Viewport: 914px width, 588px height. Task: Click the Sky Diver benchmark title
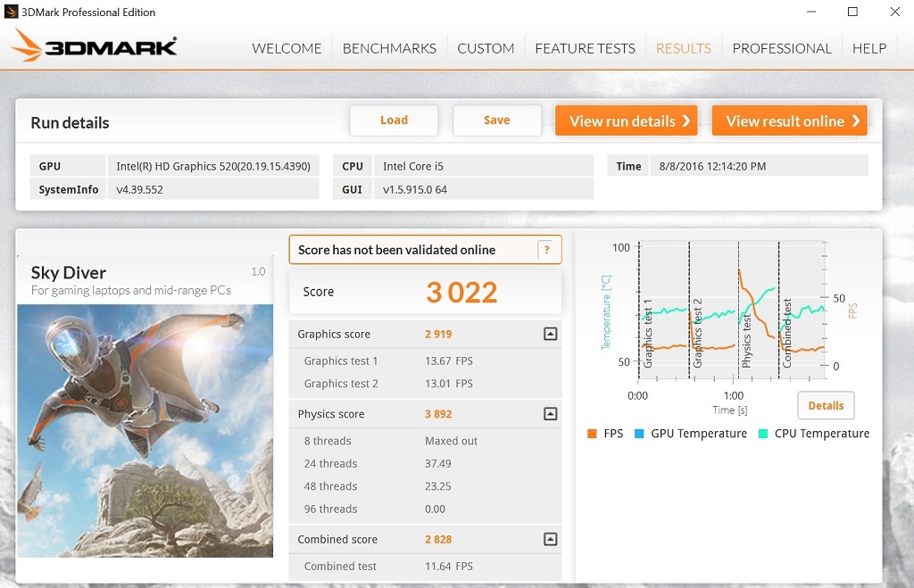69,273
